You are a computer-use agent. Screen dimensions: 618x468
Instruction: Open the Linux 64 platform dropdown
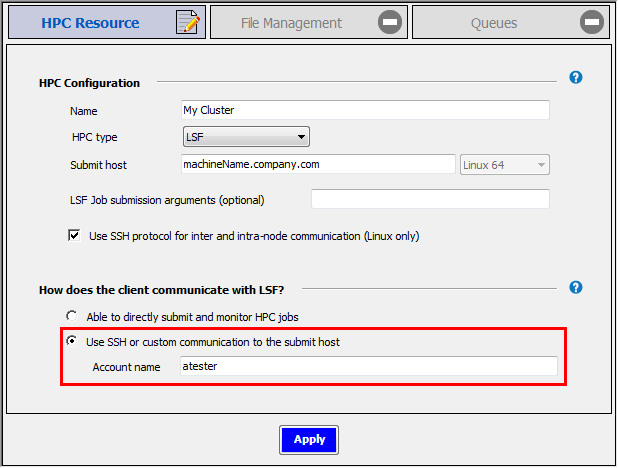pos(504,165)
